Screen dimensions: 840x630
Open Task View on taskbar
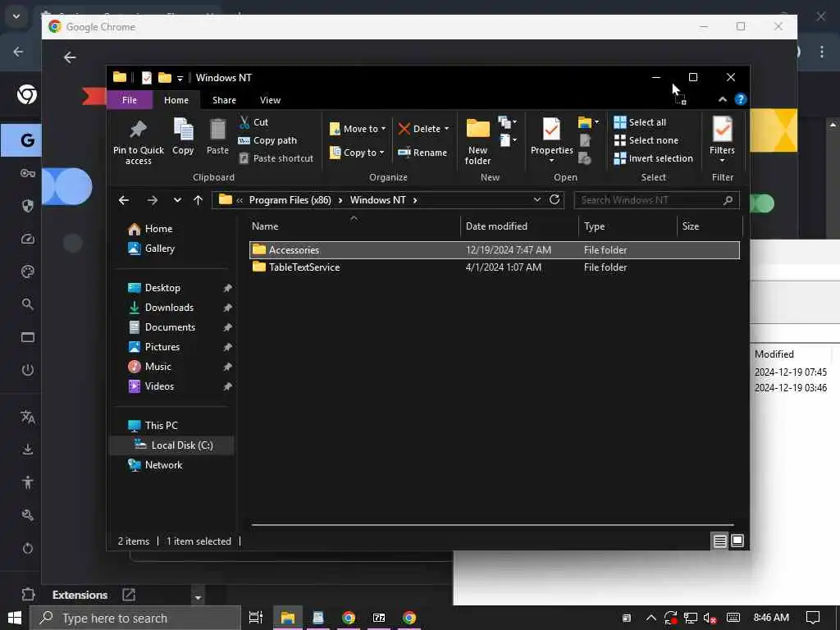(256, 618)
